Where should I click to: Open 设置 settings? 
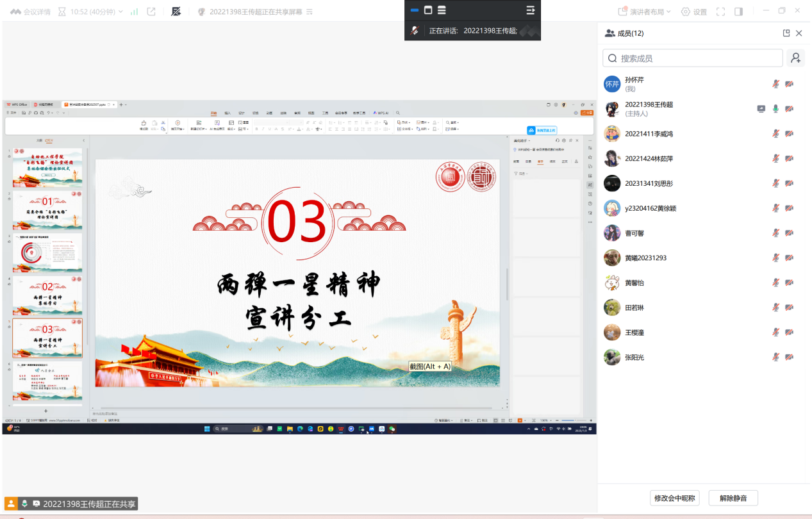coord(694,12)
